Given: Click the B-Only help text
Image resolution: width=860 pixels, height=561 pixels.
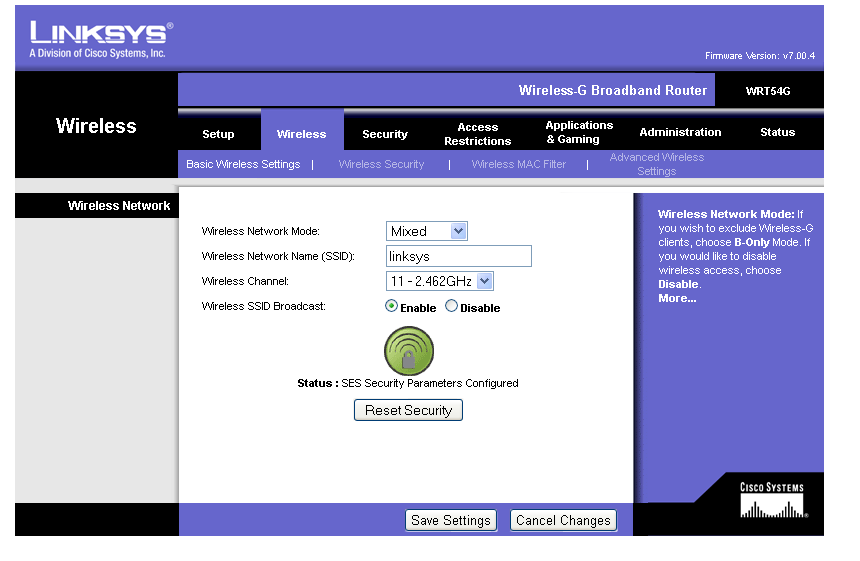Looking at the screenshot, I should point(752,242).
